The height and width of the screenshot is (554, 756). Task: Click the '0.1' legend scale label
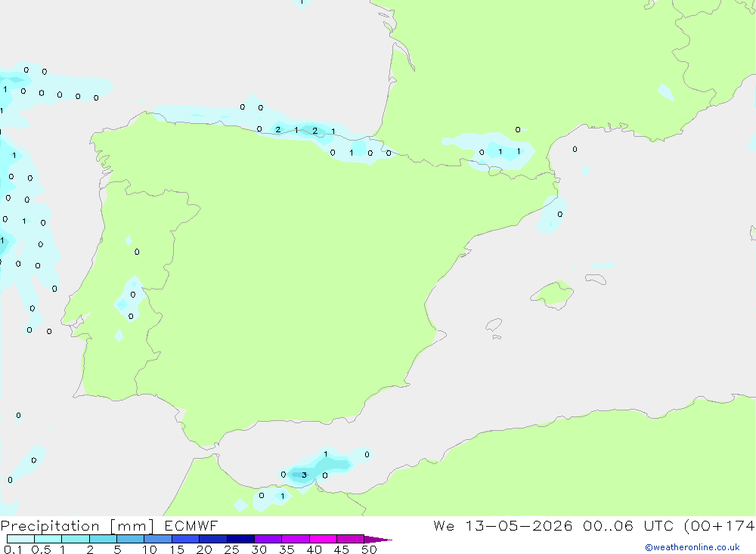tap(13, 549)
